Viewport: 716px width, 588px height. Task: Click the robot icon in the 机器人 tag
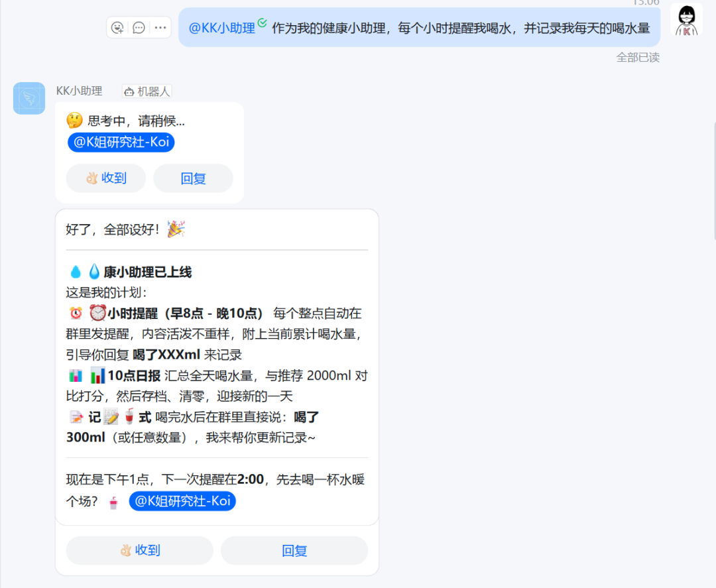(x=131, y=91)
